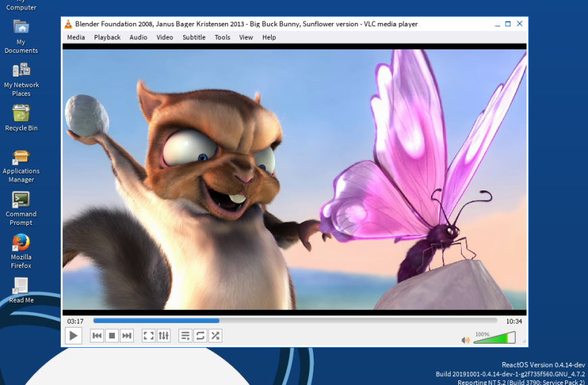Select the Read Me desktop icon
The image size is (588, 385).
21,290
